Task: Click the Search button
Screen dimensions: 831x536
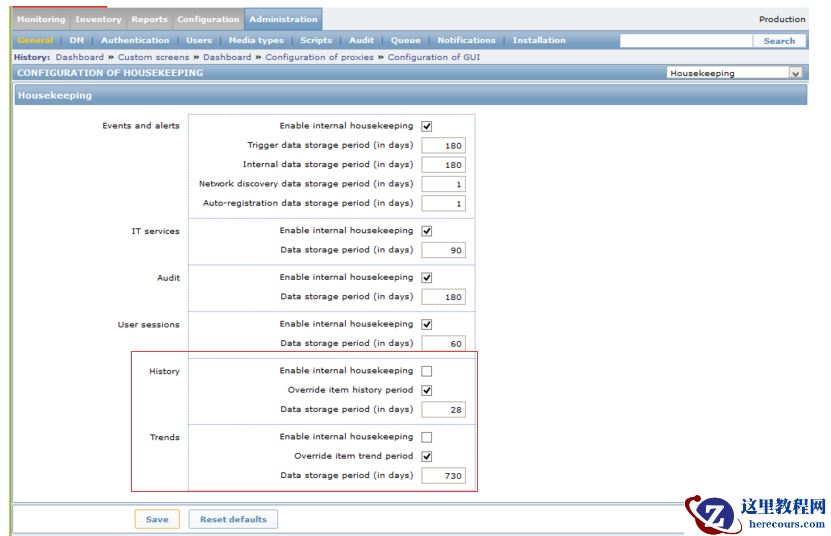Action: tap(779, 41)
